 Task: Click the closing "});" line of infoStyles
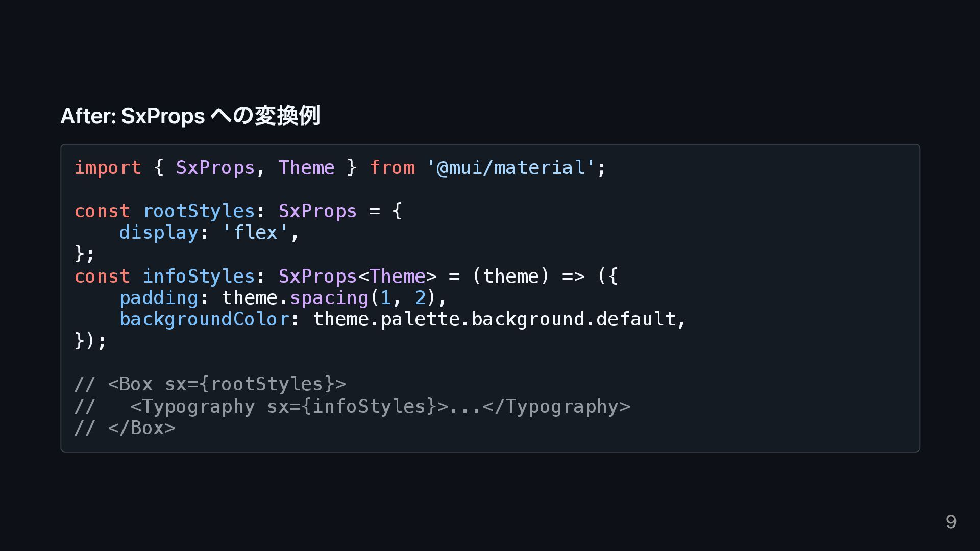pos(90,341)
